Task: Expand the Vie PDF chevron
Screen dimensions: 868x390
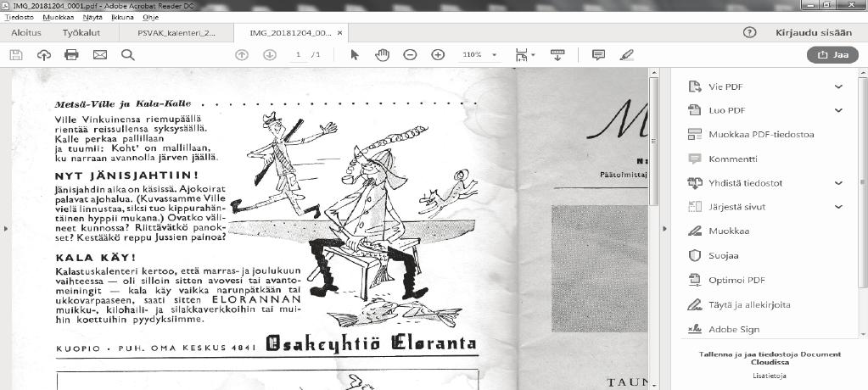Action: coord(838,86)
